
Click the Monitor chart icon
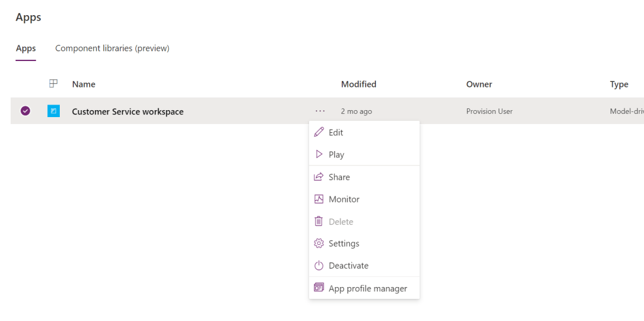[319, 199]
